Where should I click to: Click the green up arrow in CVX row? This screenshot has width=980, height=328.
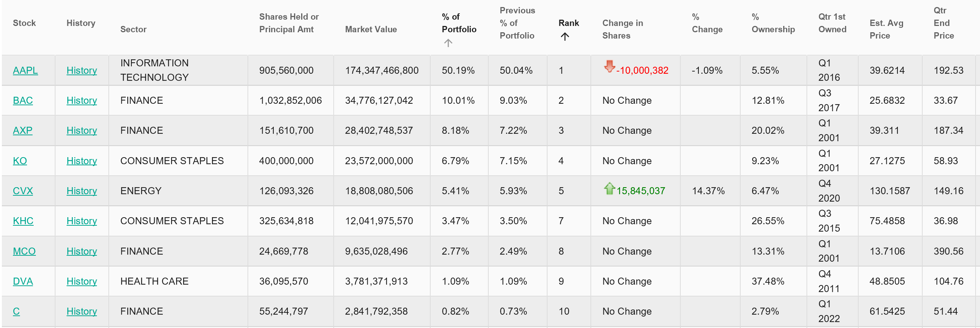point(609,188)
